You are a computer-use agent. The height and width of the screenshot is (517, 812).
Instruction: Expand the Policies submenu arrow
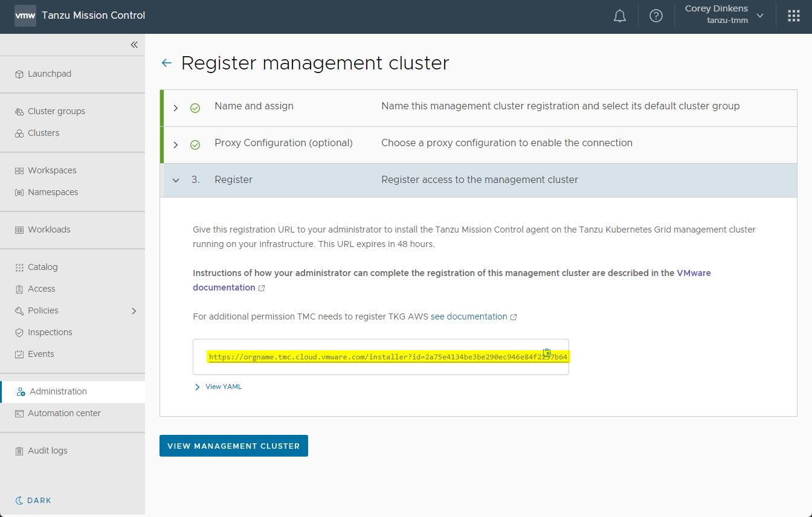pos(134,311)
